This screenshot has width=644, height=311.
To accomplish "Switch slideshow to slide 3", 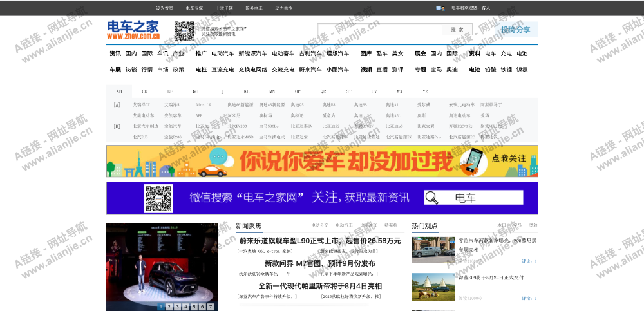I will tap(178, 306).
